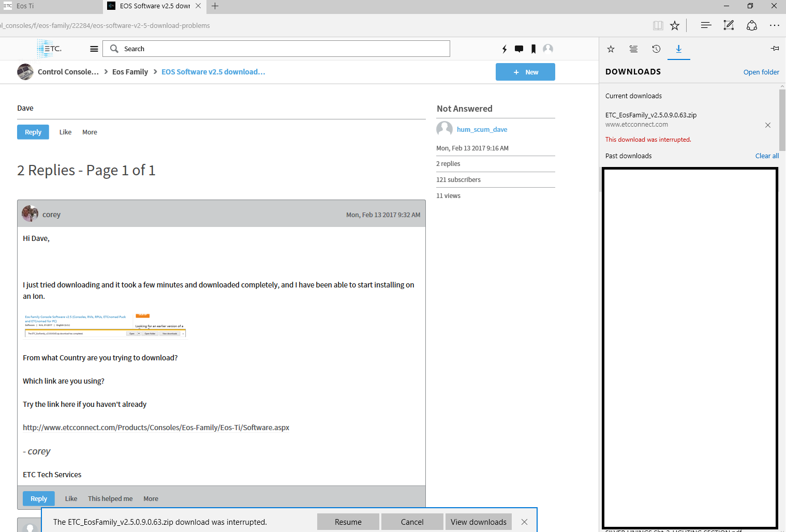Open the user profile avatar menu
This screenshot has height=532, width=786.
(x=548, y=49)
